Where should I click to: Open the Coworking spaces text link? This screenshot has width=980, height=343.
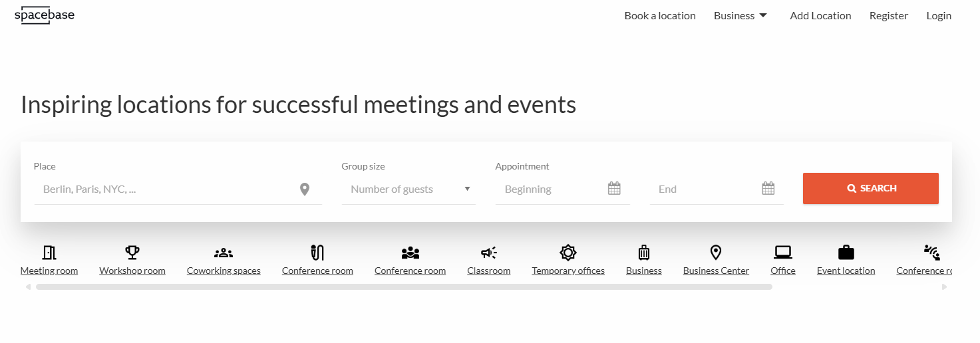click(x=224, y=271)
